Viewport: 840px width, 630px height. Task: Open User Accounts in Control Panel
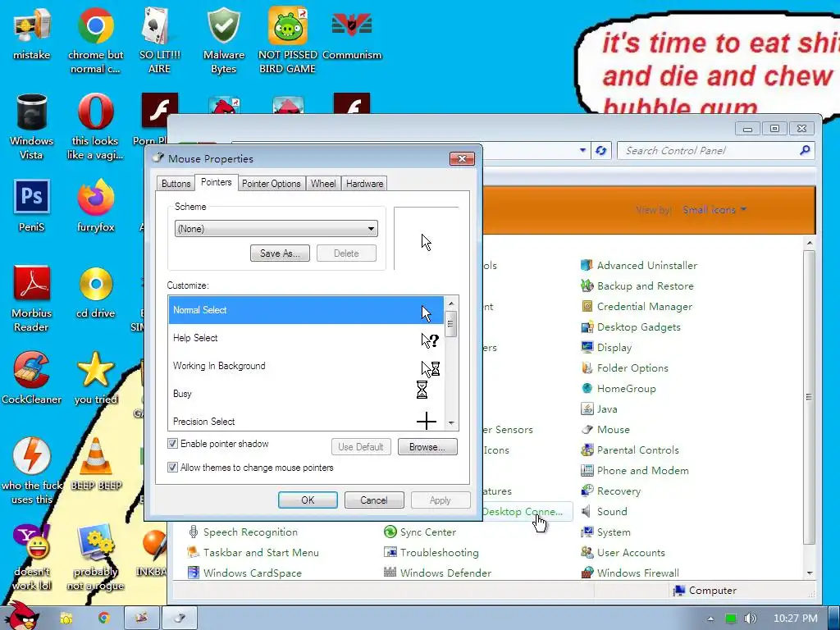(623, 552)
